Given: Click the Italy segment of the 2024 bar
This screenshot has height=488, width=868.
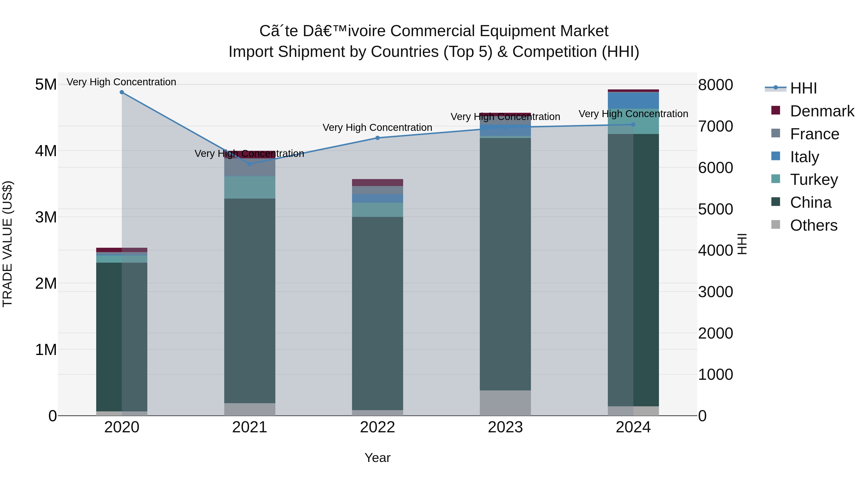Looking at the screenshot, I should [633, 100].
